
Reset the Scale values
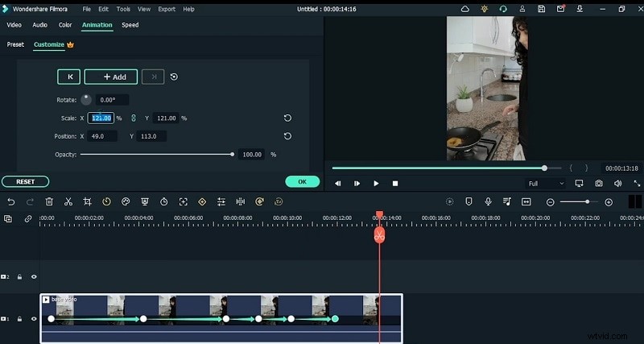coord(287,118)
